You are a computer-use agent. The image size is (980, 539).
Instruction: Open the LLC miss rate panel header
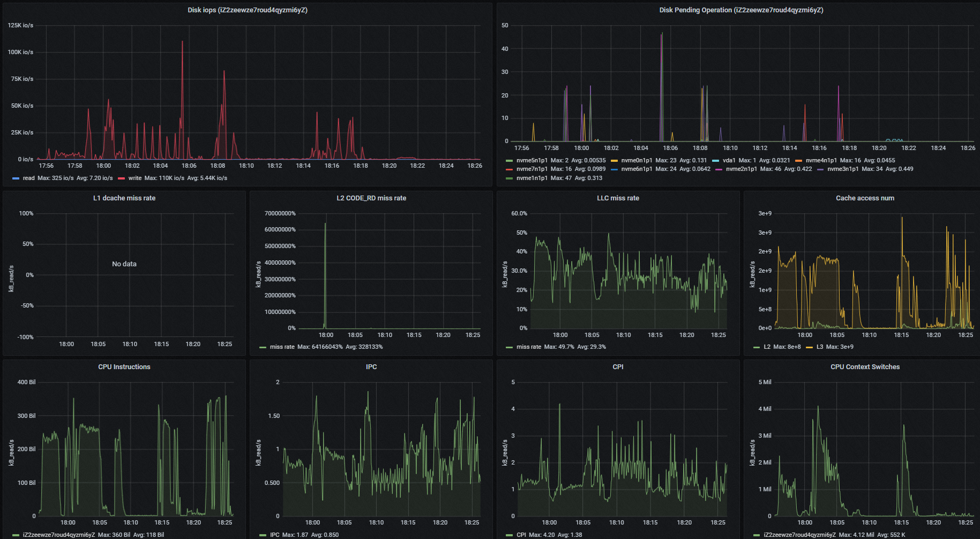click(x=618, y=198)
